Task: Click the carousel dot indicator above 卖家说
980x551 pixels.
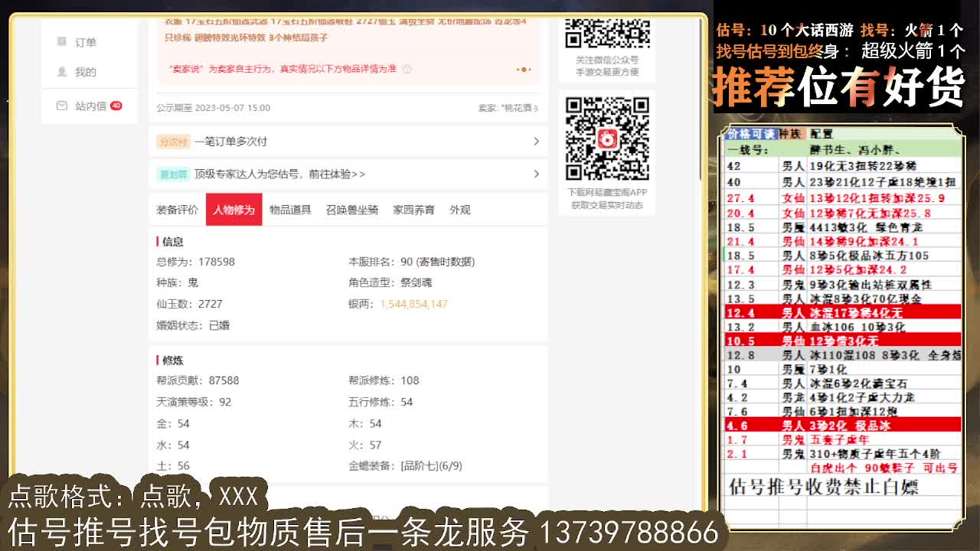Action: (x=524, y=68)
